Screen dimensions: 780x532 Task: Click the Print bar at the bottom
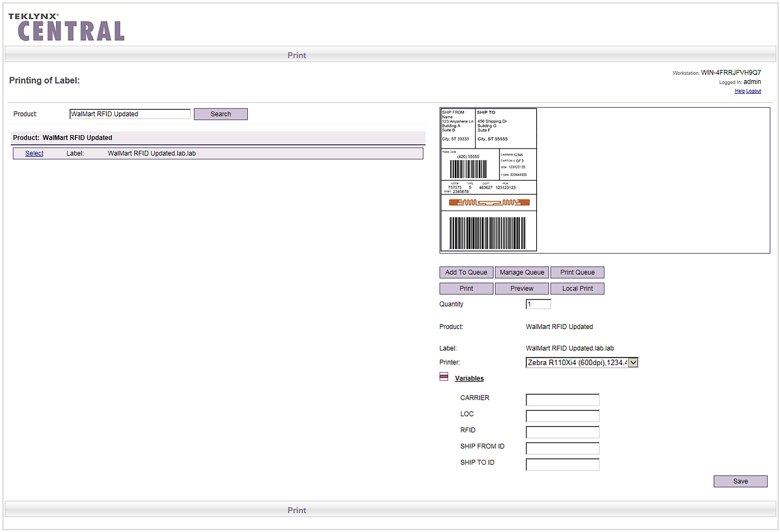click(x=297, y=510)
